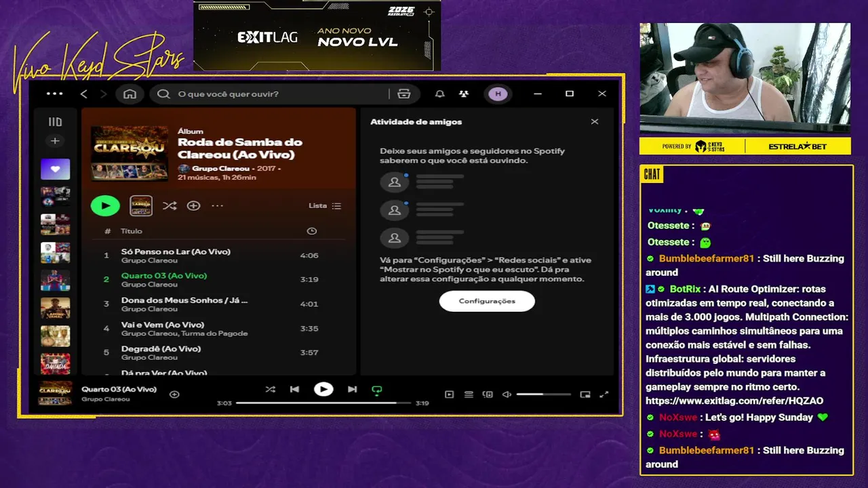The width and height of the screenshot is (868, 488).
Task: Add album to library with plus circle
Action: coord(193,205)
